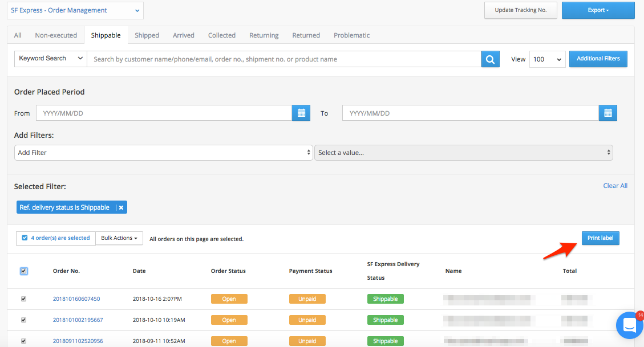The image size is (644, 347).
Task: Toggle the select-all header checkbox
Action: (x=24, y=271)
